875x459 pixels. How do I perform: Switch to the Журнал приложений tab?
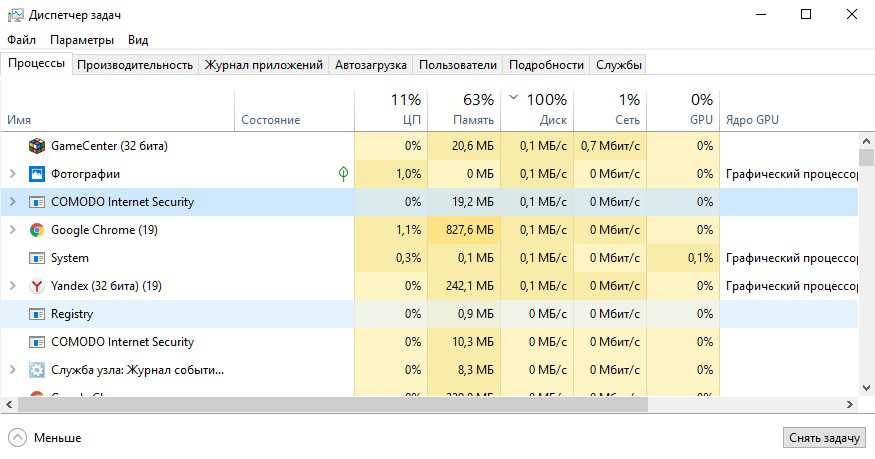point(263,65)
